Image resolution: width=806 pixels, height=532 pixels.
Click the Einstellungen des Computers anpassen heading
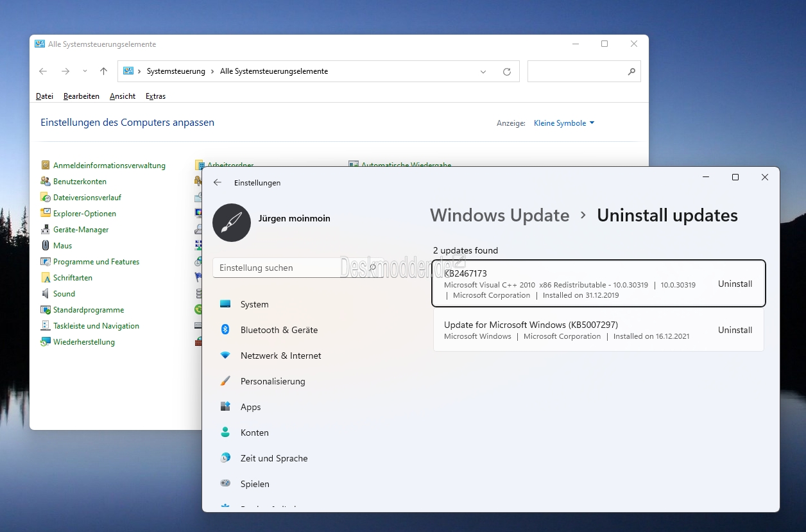pyautogui.click(x=127, y=122)
